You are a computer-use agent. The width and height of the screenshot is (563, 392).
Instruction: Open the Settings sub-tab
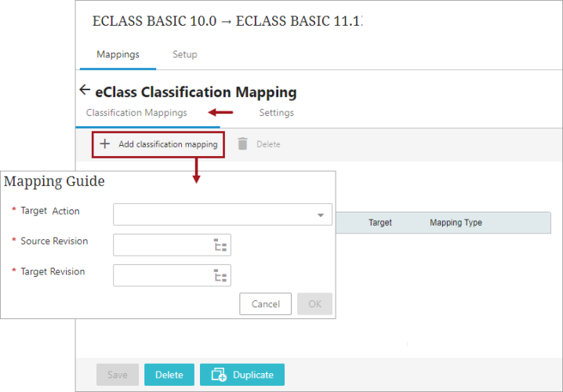pos(277,113)
